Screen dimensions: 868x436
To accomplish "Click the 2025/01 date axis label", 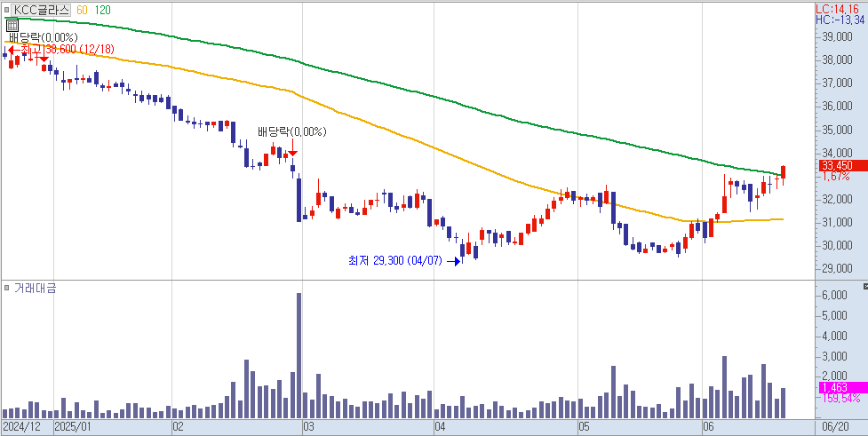I will click(73, 427).
